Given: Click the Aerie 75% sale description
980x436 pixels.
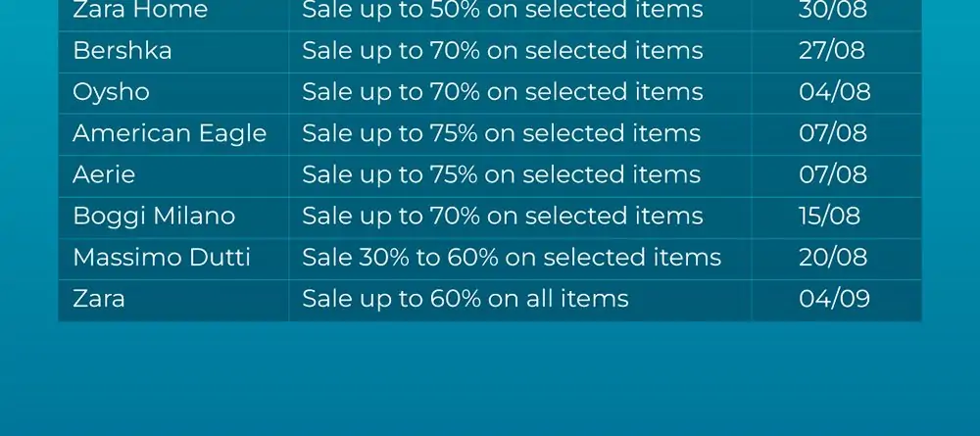Looking at the screenshot, I should pos(501,175).
